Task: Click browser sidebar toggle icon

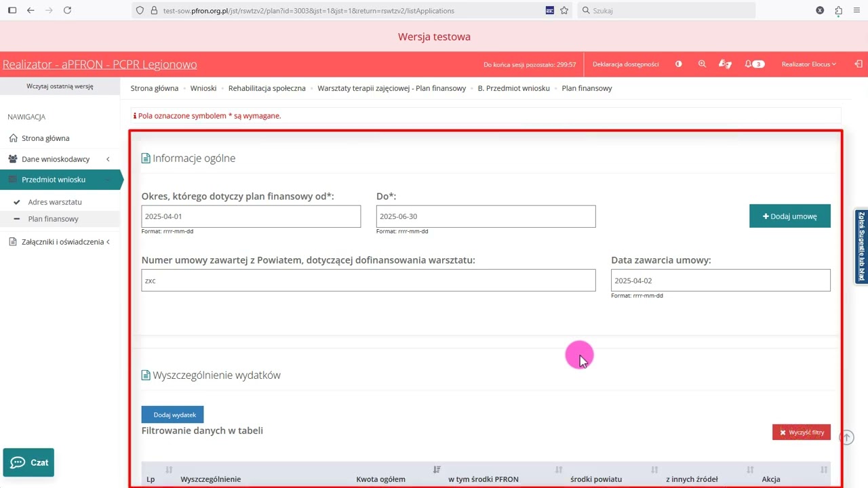Action: tap(12, 10)
